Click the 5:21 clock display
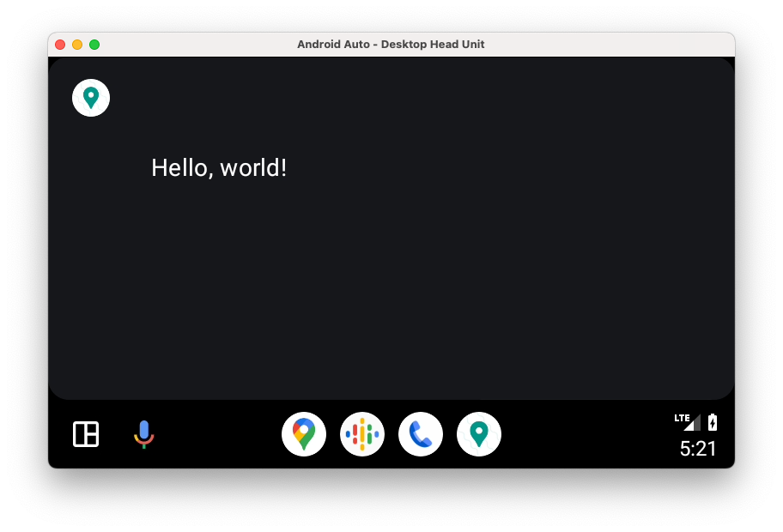The image size is (783, 532). [x=698, y=449]
